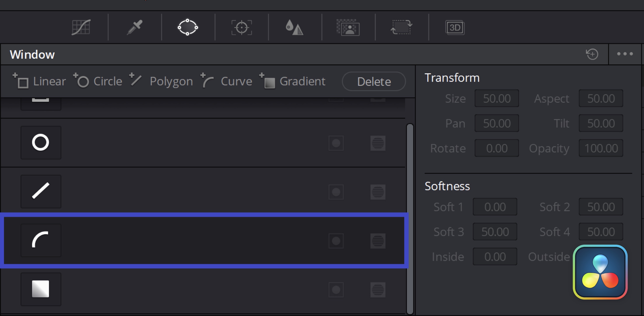Add a new Linear window
The height and width of the screenshot is (316, 644).
click(x=39, y=81)
